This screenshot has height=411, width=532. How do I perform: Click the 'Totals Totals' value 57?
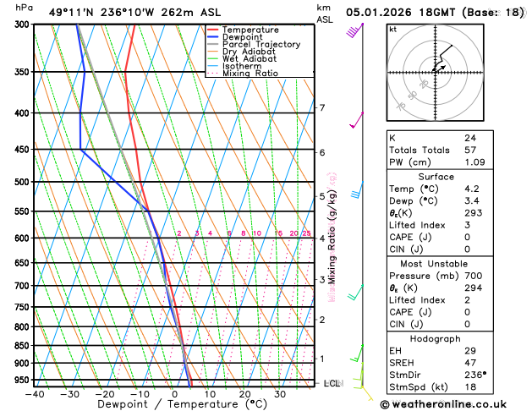[x=470, y=150]
